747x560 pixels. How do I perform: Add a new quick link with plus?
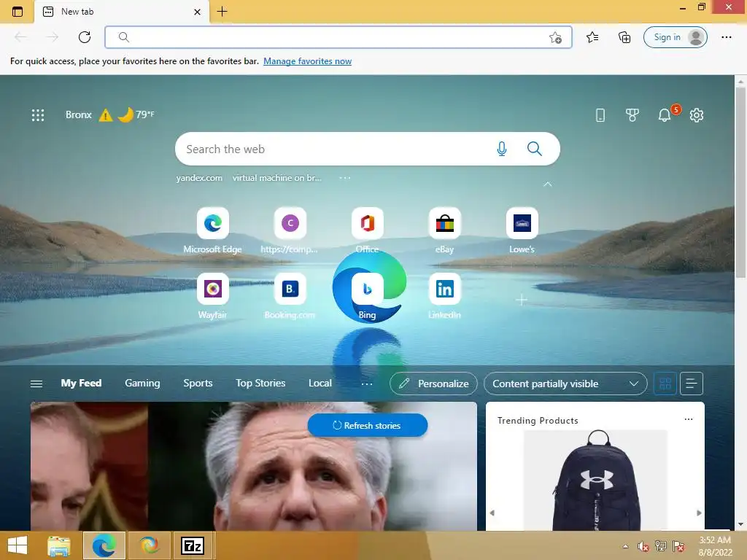click(522, 300)
